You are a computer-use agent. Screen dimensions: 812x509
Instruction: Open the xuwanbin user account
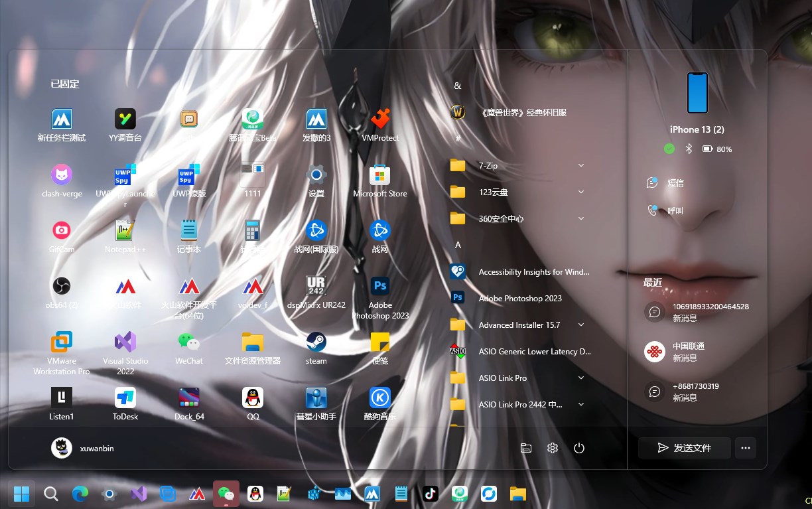click(83, 448)
